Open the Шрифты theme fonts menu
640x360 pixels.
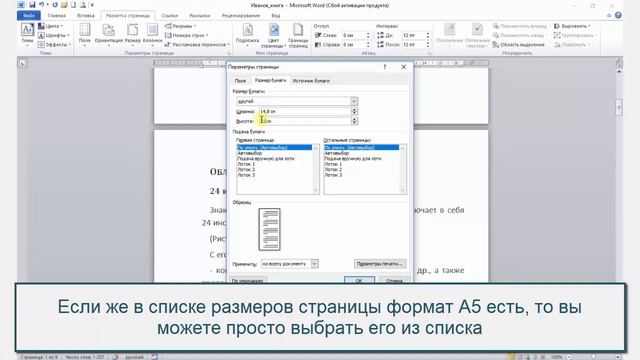click(53, 36)
